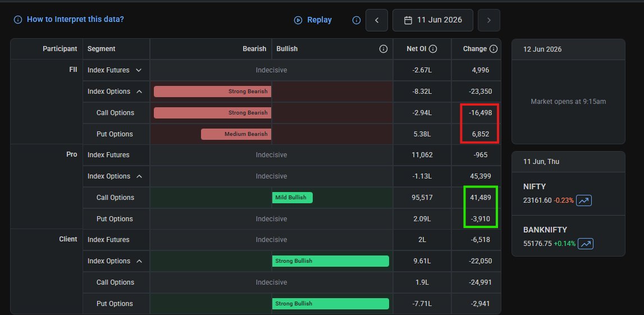Click Net OI value -7.71L

click(x=422, y=304)
